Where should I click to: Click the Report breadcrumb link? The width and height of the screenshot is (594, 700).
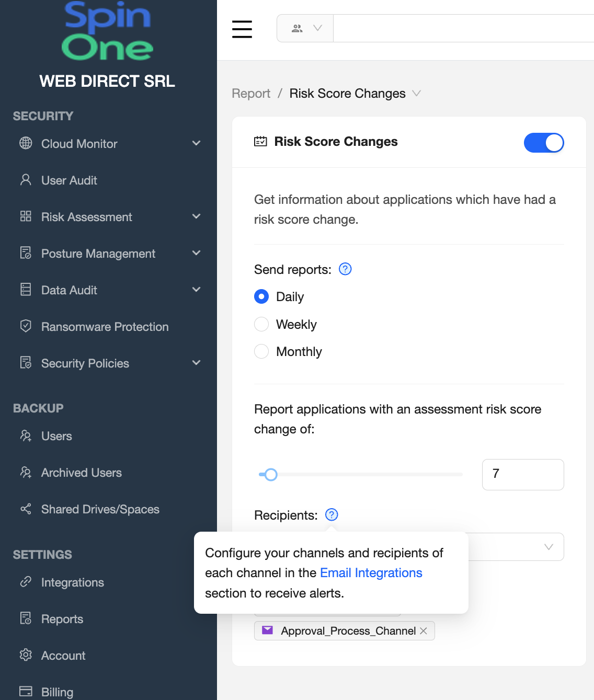point(251,94)
